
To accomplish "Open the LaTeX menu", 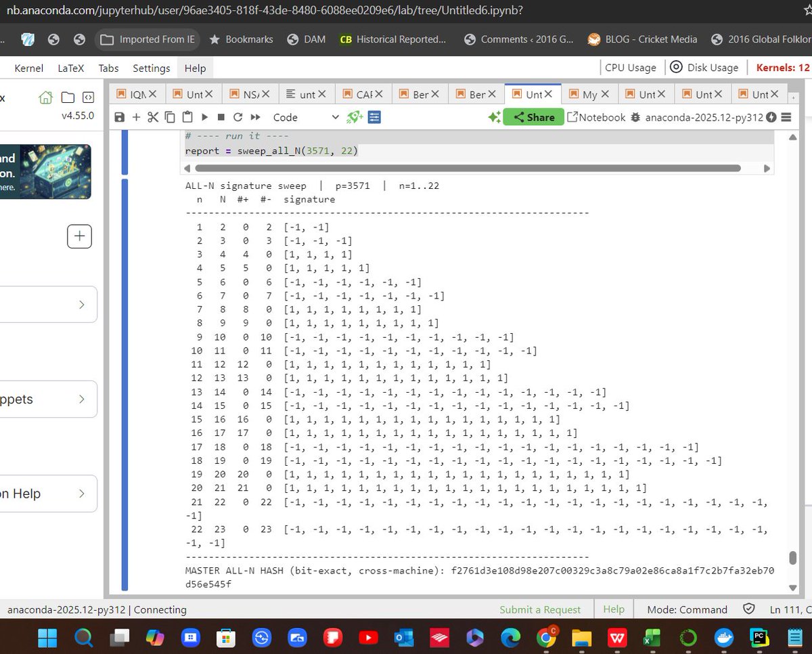I will pyautogui.click(x=71, y=68).
